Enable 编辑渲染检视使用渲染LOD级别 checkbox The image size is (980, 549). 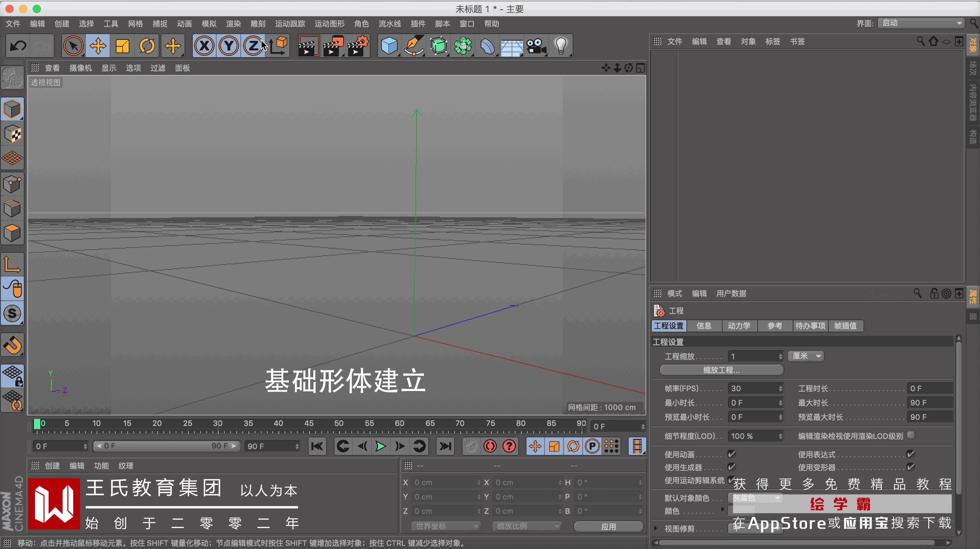911,435
